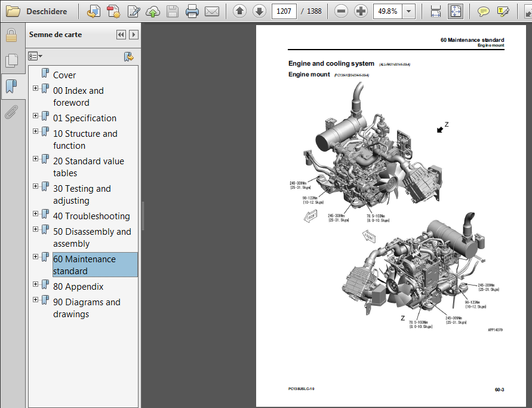Expand the 40 Troubleshooting bookmark
532x408 pixels.
[x=36, y=214]
